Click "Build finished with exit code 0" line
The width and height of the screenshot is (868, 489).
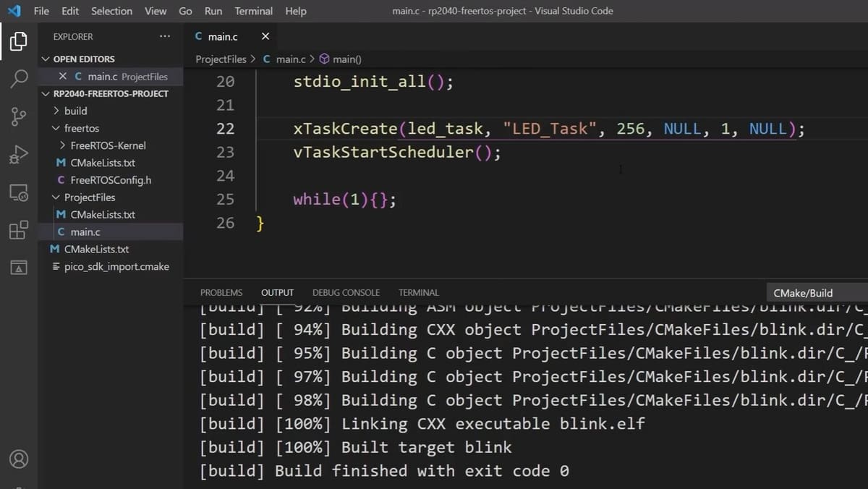[x=384, y=471]
